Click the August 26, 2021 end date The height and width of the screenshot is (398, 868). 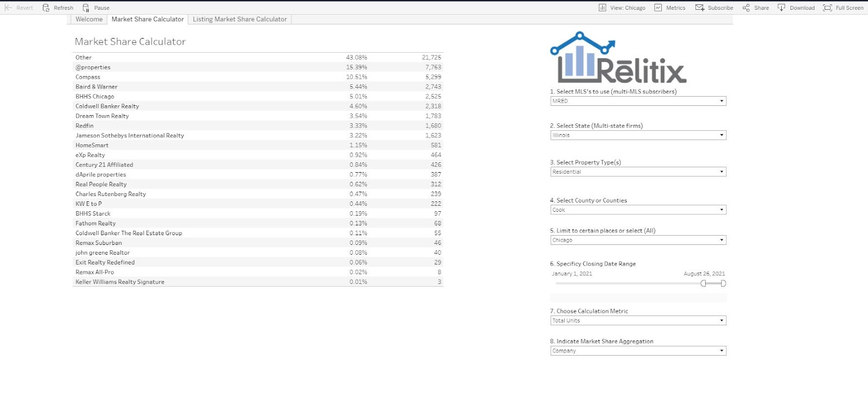click(704, 274)
